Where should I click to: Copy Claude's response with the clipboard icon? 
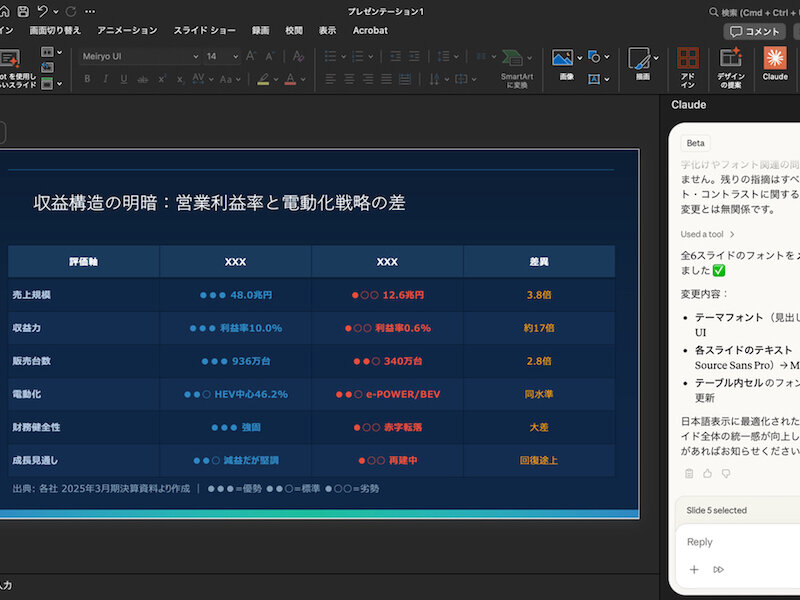[689, 473]
